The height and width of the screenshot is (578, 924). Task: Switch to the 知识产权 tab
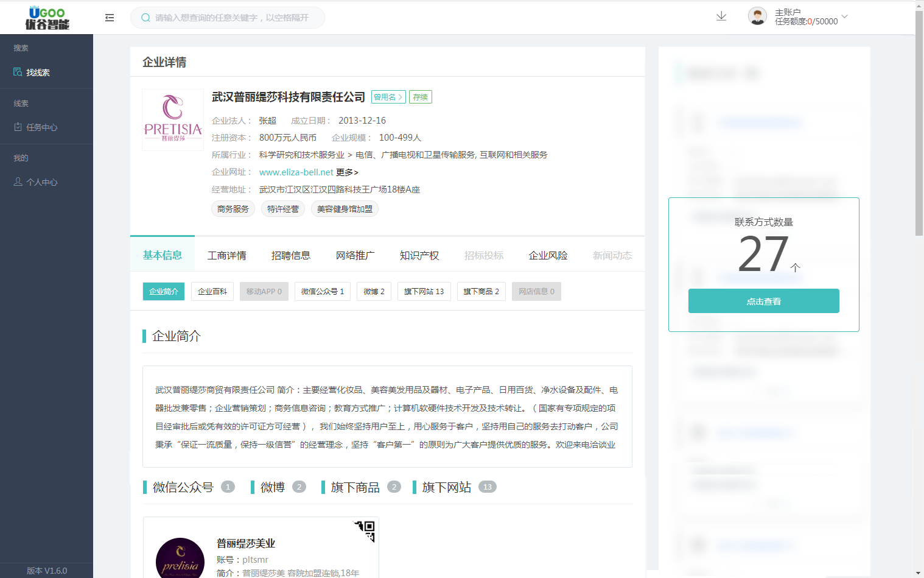[x=419, y=255]
